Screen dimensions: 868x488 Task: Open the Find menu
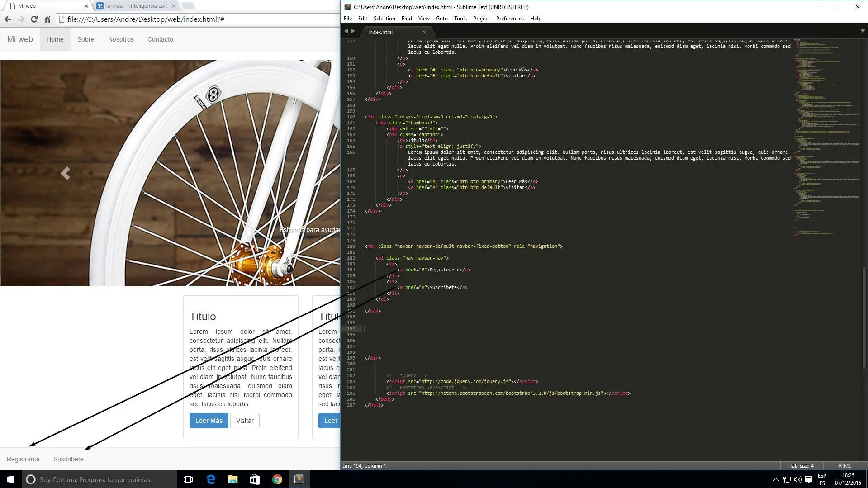coord(407,19)
